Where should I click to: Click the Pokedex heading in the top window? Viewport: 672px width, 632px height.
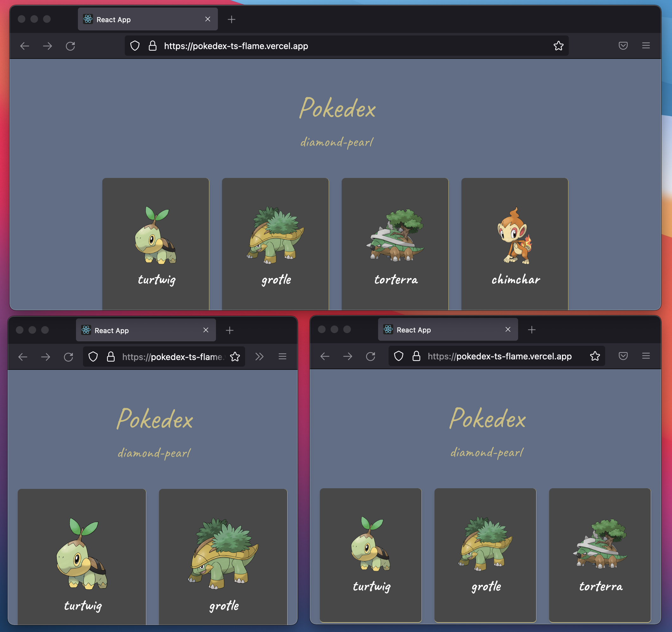[x=337, y=108]
